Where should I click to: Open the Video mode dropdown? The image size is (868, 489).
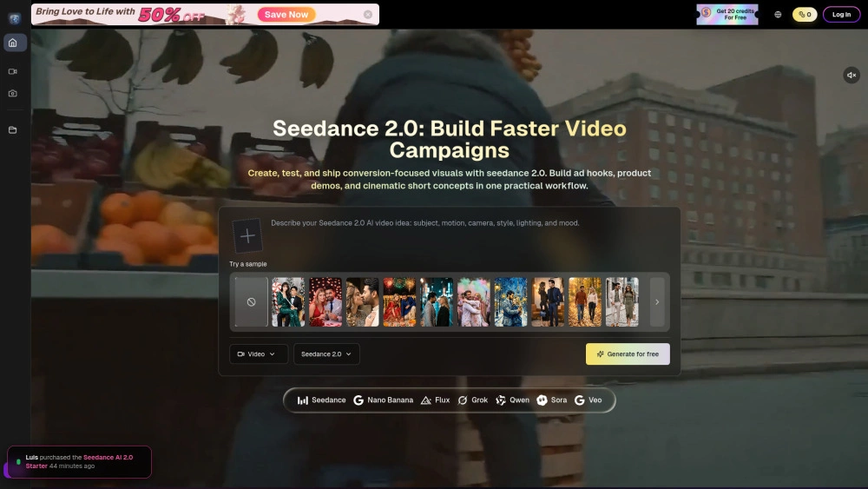coord(259,354)
